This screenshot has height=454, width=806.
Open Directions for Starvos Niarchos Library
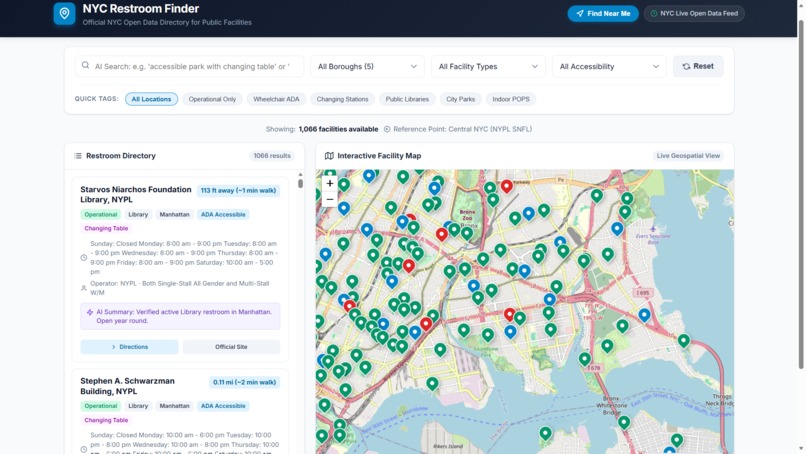click(129, 347)
